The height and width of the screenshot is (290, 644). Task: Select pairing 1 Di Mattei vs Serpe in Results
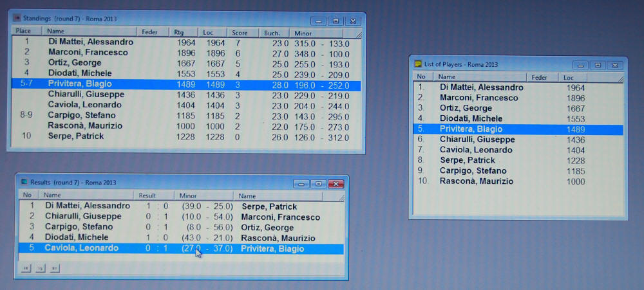point(181,206)
